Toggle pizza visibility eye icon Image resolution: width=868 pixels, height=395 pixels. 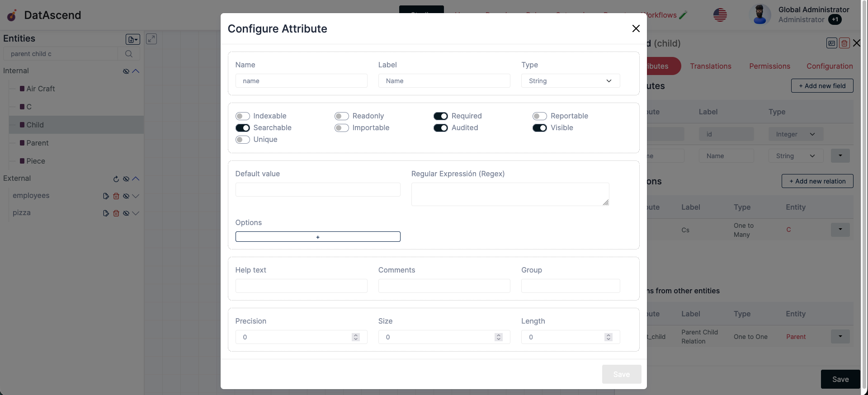126,213
